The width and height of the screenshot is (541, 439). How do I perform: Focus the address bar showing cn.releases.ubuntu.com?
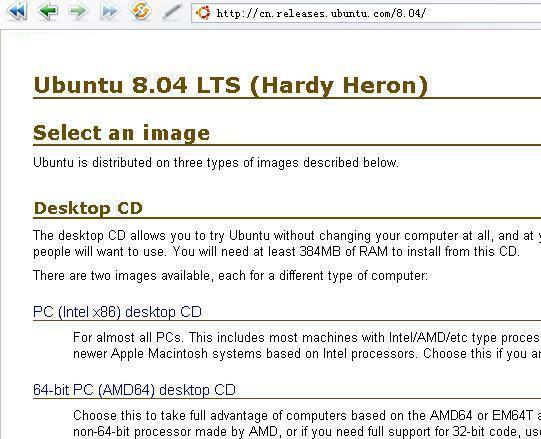point(366,13)
